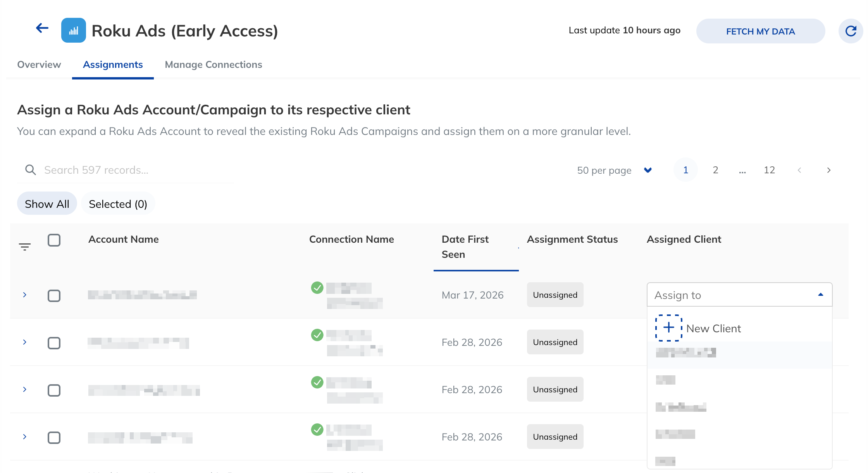Click Unassigned badge in Mar 17, 2026 row

(x=555, y=295)
